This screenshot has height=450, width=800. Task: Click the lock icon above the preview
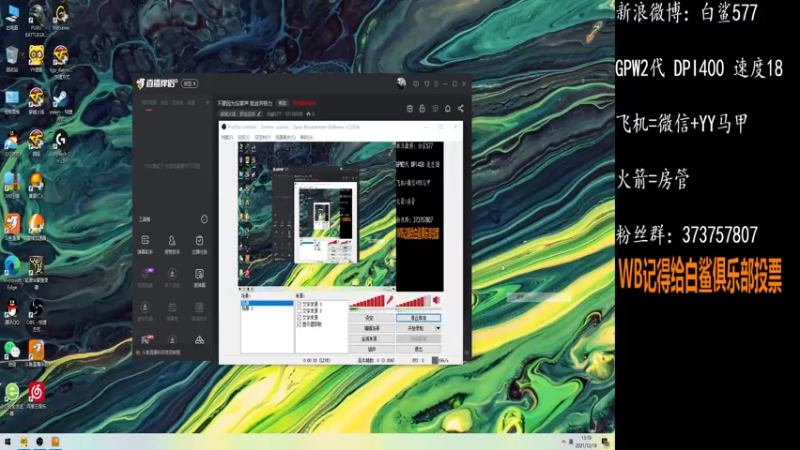point(422,109)
